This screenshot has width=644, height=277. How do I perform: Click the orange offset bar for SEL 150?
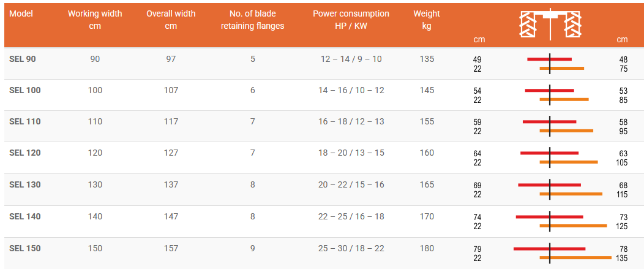click(582, 258)
